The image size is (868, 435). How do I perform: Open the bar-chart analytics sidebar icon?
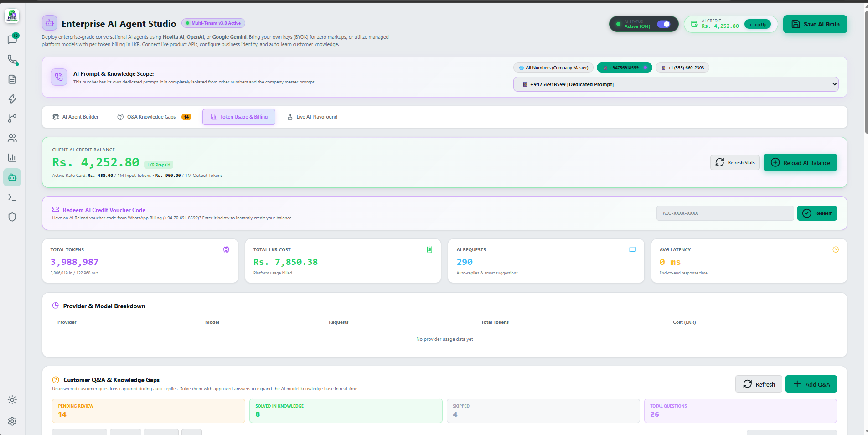point(12,158)
